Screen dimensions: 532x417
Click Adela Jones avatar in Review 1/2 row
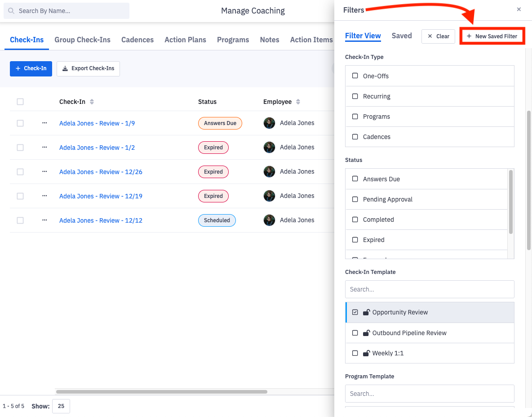pyautogui.click(x=270, y=148)
